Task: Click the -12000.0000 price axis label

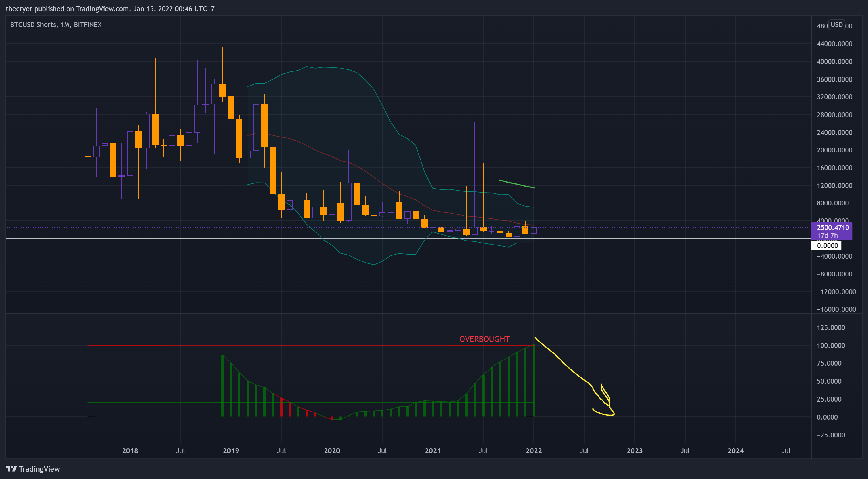Action: [x=836, y=292]
